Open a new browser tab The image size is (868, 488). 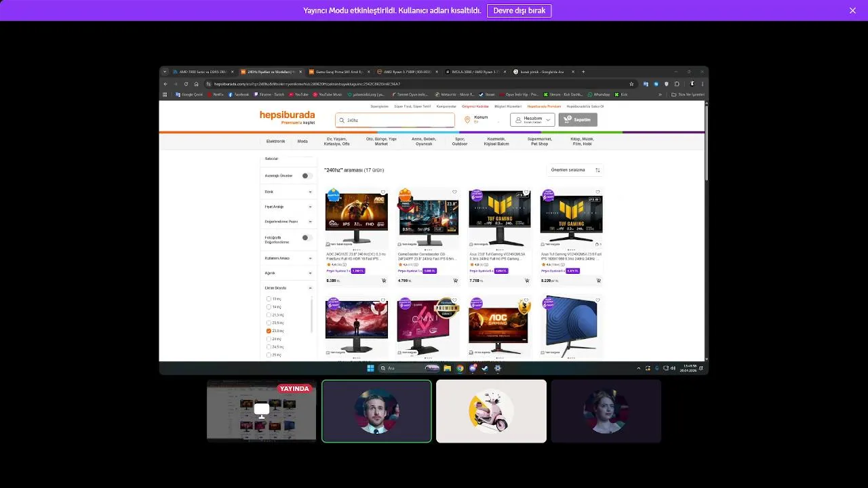pyautogui.click(x=583, y=72)
